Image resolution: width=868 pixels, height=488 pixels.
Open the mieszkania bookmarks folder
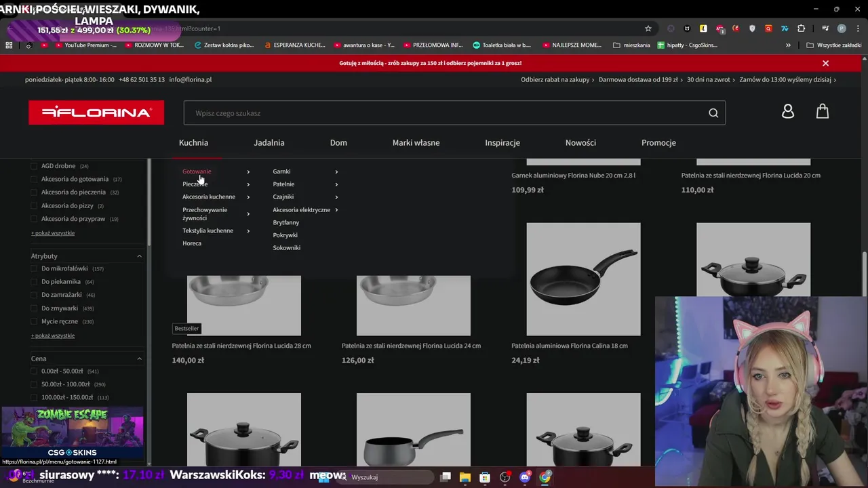pyautogui.click(x=631, y=45)
